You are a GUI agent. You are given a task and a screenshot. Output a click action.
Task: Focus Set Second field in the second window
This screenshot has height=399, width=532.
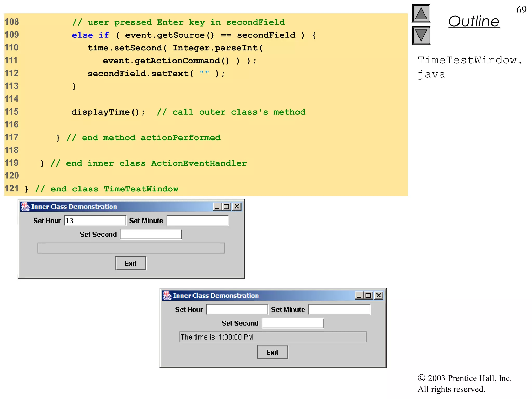pos(293,323)
